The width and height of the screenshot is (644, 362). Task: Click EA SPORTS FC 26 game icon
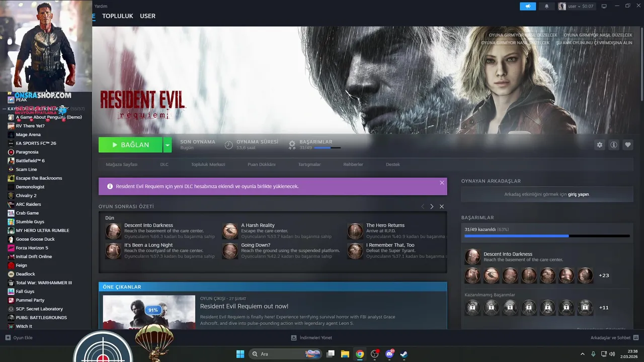click(x=11, y=143)
